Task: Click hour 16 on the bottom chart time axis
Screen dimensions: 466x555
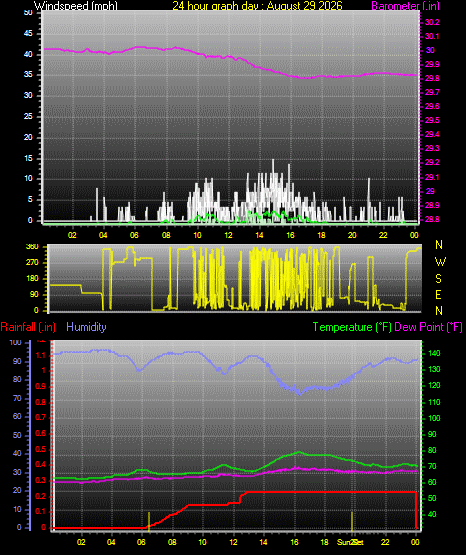Action: coord(294,542)
